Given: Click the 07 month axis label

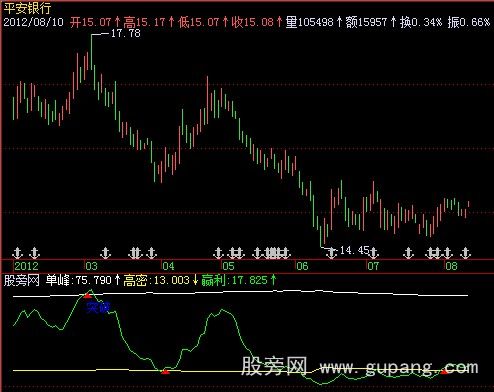Looking at the screenshot, I should (373, 266).
